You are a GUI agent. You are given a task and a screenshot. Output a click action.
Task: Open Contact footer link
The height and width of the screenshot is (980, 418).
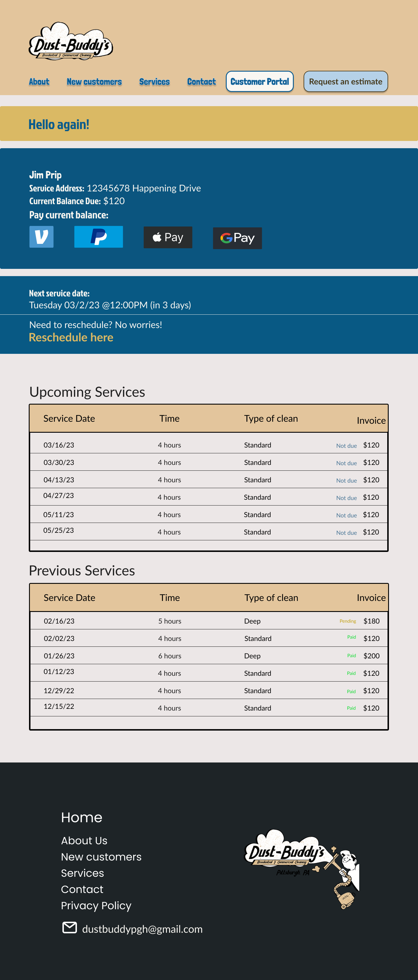tap(82, 890)
